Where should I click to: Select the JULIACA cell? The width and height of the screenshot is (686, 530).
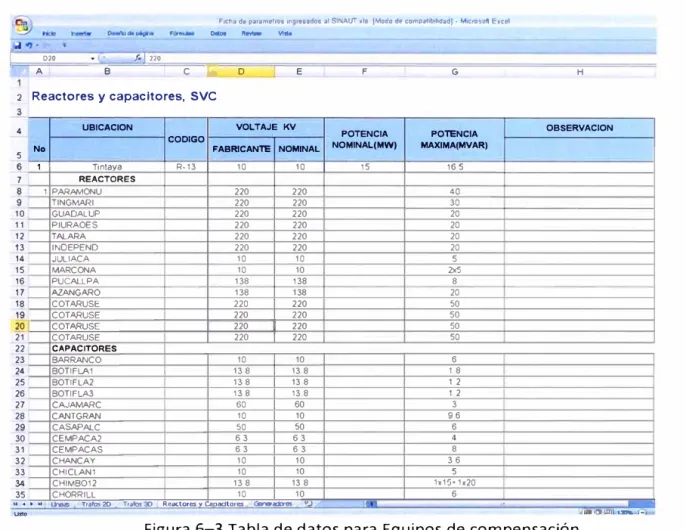click(x=107, y=259)
